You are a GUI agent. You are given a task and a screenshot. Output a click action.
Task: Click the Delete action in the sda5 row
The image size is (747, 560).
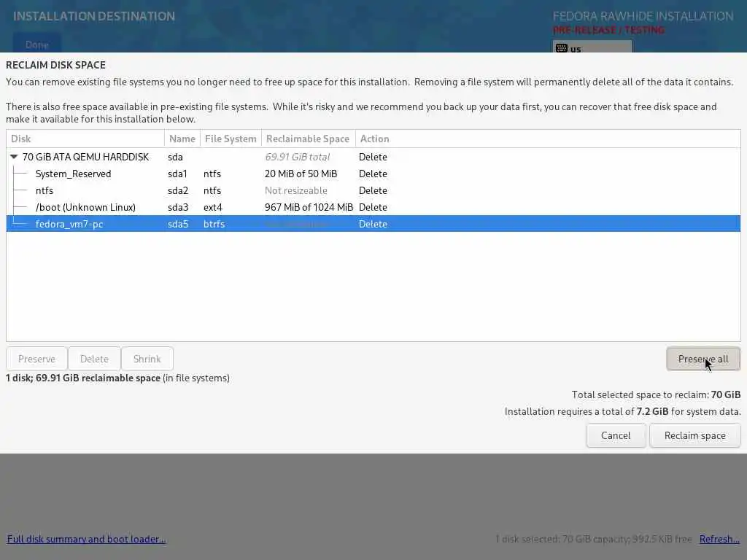coord(373,224)
